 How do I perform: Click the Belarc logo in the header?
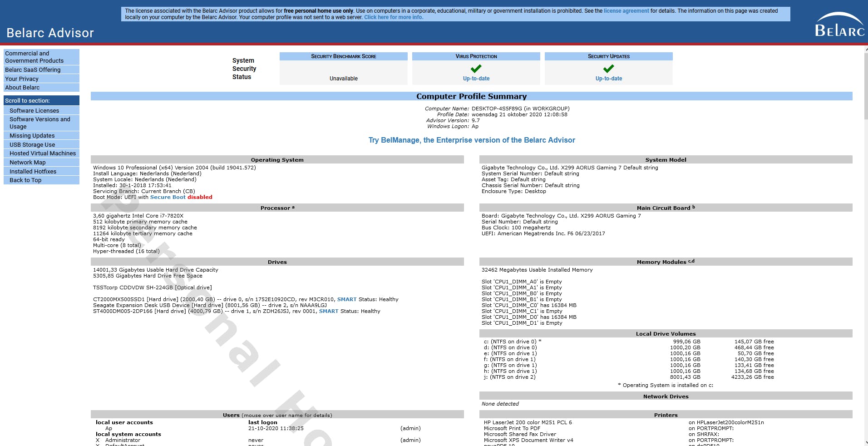[839, 25]
